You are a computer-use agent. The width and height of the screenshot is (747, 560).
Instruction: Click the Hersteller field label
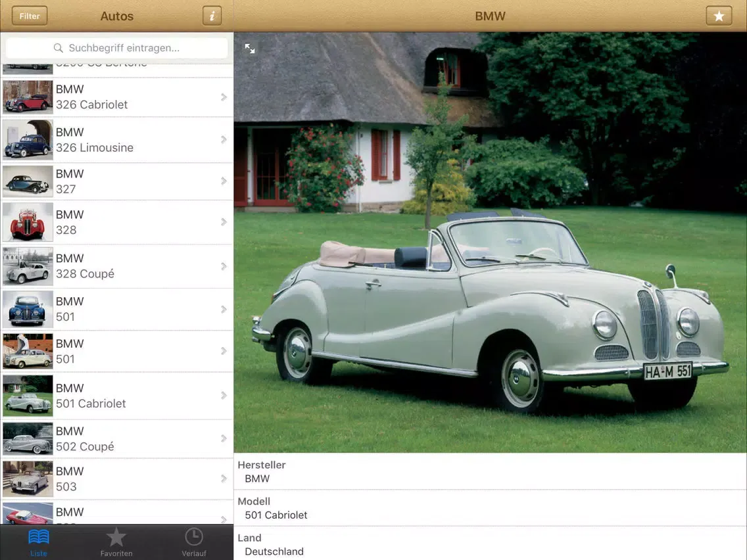click(x=262, y=465)
